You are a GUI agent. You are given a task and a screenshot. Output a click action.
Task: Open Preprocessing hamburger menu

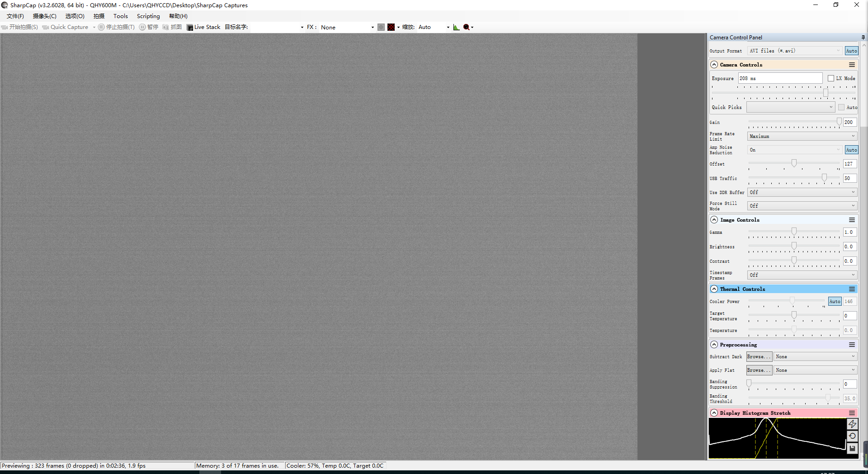[852, 345]
